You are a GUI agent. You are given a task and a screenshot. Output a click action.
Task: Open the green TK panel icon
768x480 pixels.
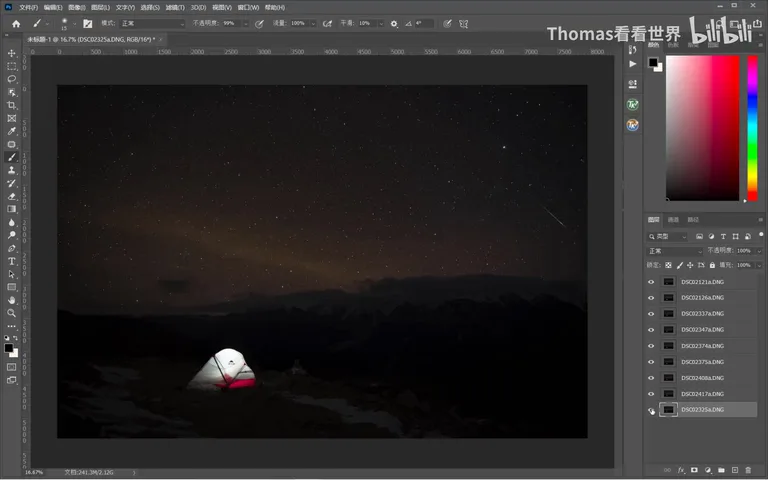point(633,104)
